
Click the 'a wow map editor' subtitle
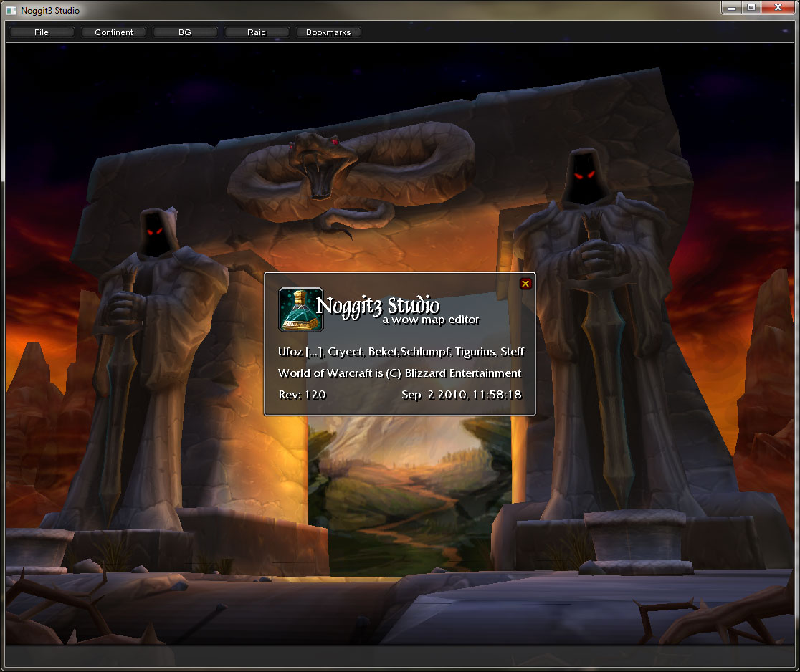[x=431, y=320]
